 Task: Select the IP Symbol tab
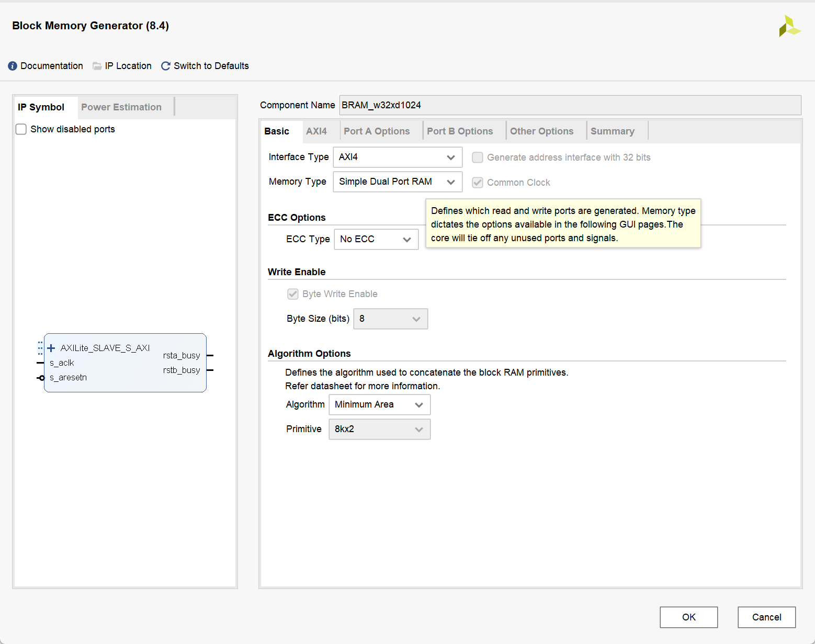(41, 107)
